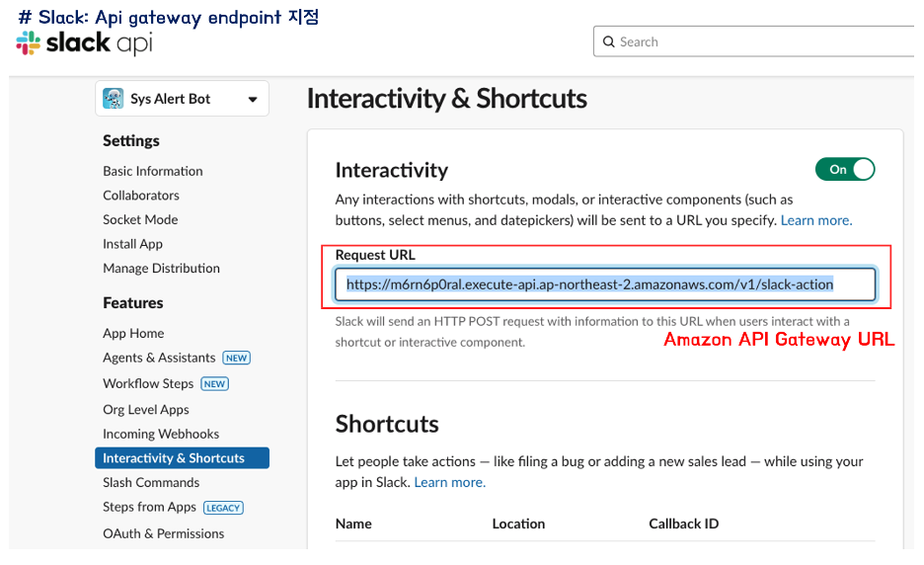Screen dimensions: 924x565
Task: Open Manage Distribution
Action: click(x=161, y=269)
